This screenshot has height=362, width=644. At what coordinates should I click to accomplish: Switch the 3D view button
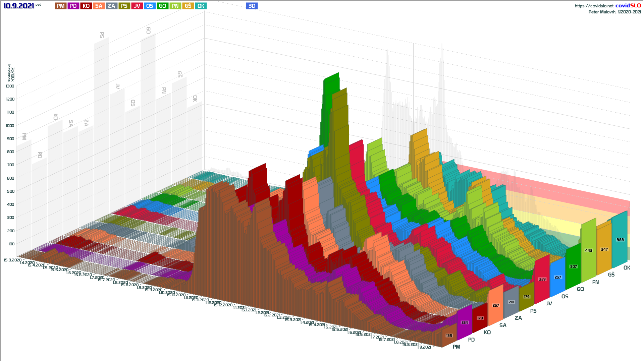point(252,6)
